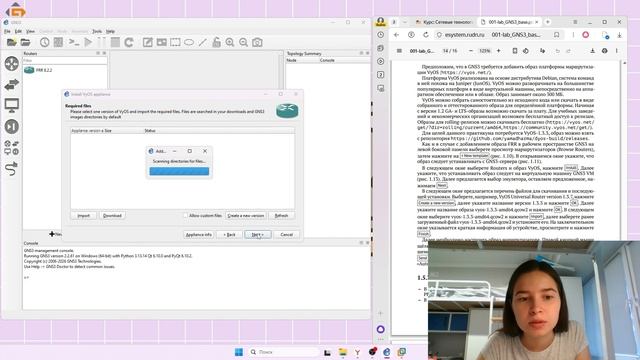This screenshot has height=360, width=640.
Task: Click the reload all nodes icon
Action: [x=129, y=42]
